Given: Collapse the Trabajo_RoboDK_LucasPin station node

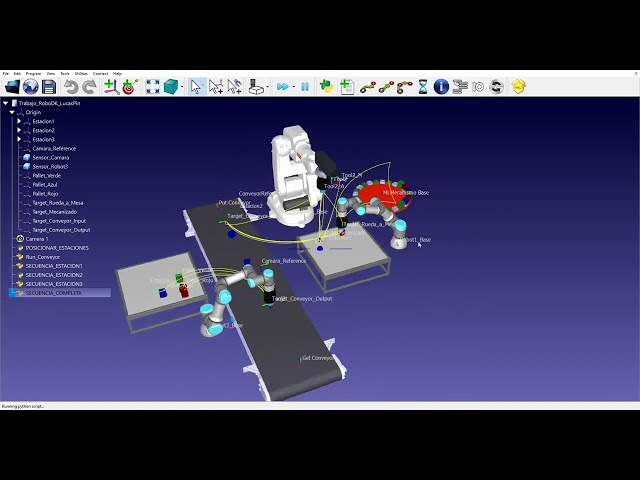Looking at the screenshot, I should point(5,103).
